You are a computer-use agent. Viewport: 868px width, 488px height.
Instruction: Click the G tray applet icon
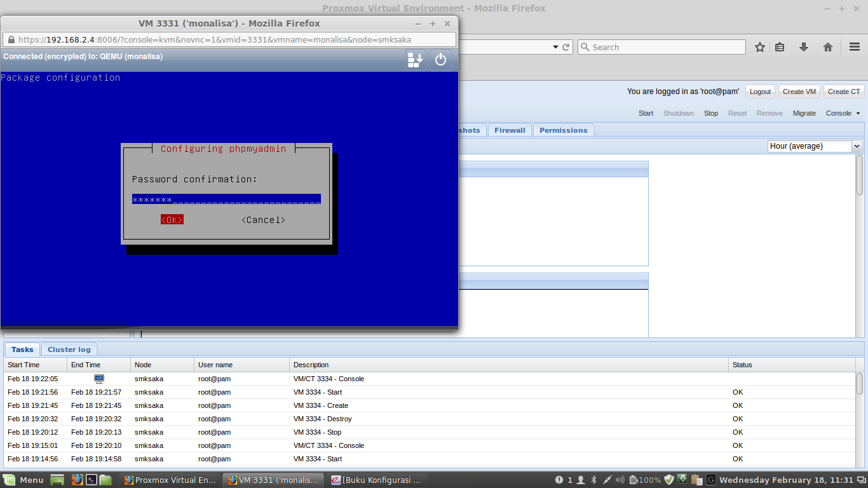pos(711,480)
